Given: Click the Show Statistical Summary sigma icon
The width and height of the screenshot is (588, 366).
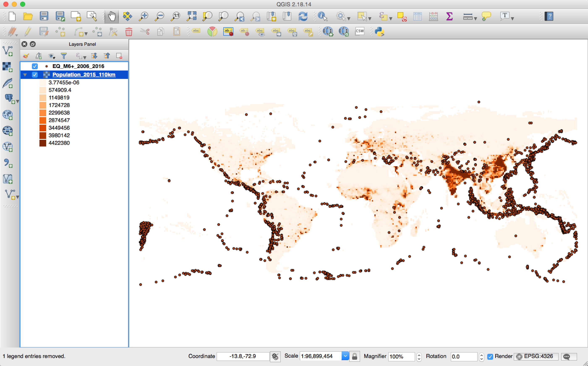Looking at the screenshot, I should (x=449, y=16).
